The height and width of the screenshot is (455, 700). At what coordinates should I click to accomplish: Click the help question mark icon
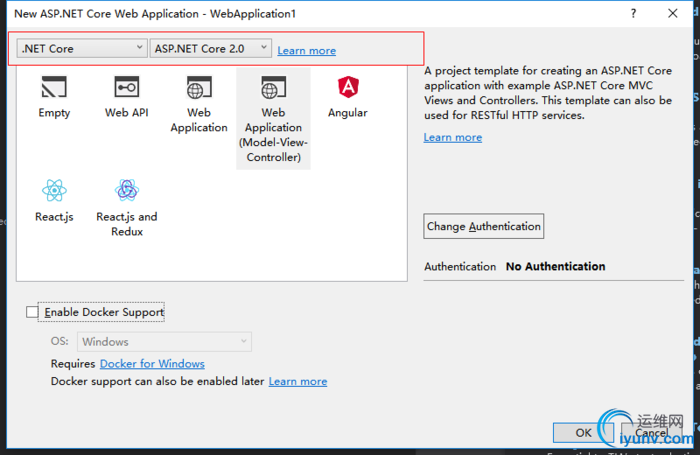point(633,13)
